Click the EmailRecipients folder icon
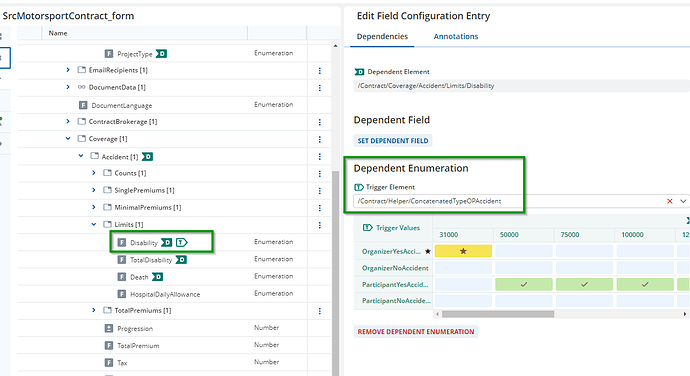 (x=81, y=70)
